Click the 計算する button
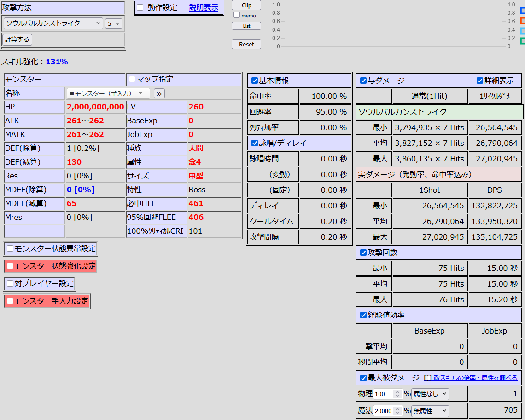The width and height of the screenshot is (525, 420). click(17, 40)
